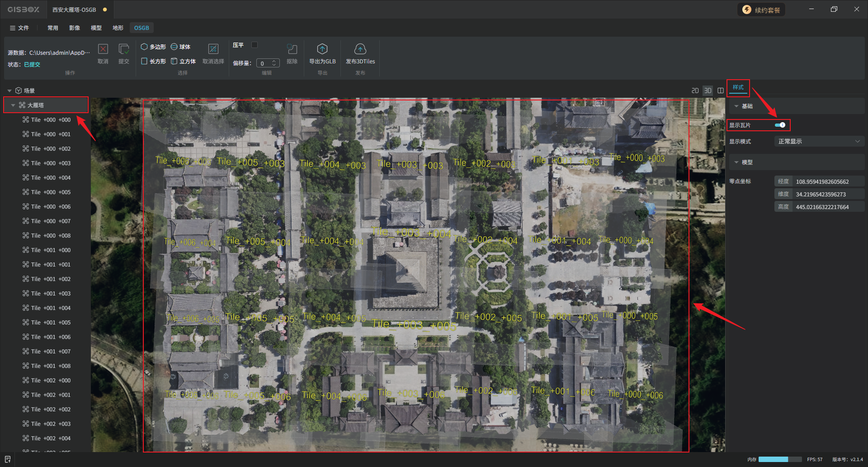Switch to 2D view mode
Image resolution: width=868 pixels, height=467 pixels.
coord(695,91)
